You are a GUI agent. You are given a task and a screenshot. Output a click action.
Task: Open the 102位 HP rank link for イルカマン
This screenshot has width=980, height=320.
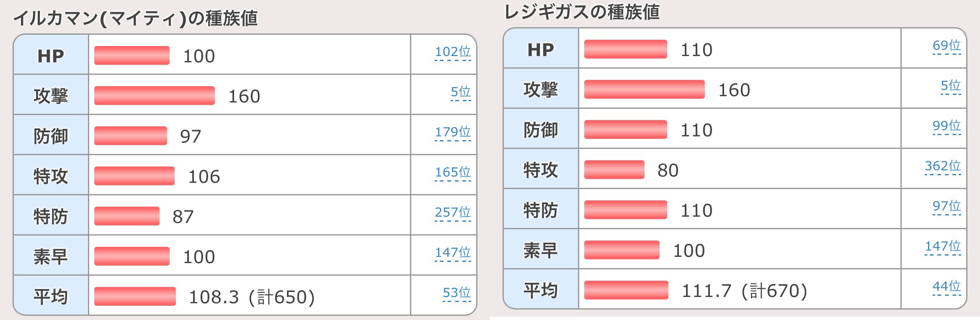click(x=453, y=52)
